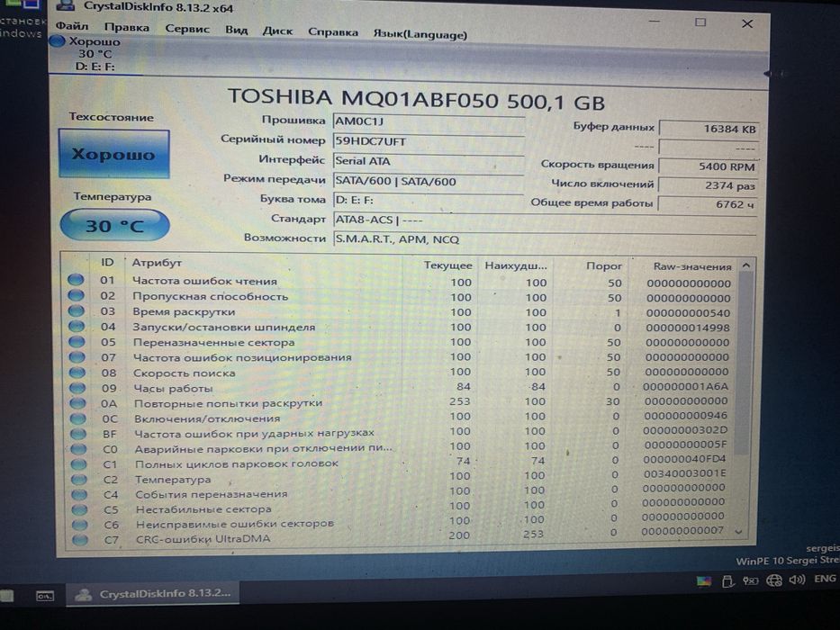Screen dimensions: 840x630
Task: Open the Справка menu
Action: [333, 32]
